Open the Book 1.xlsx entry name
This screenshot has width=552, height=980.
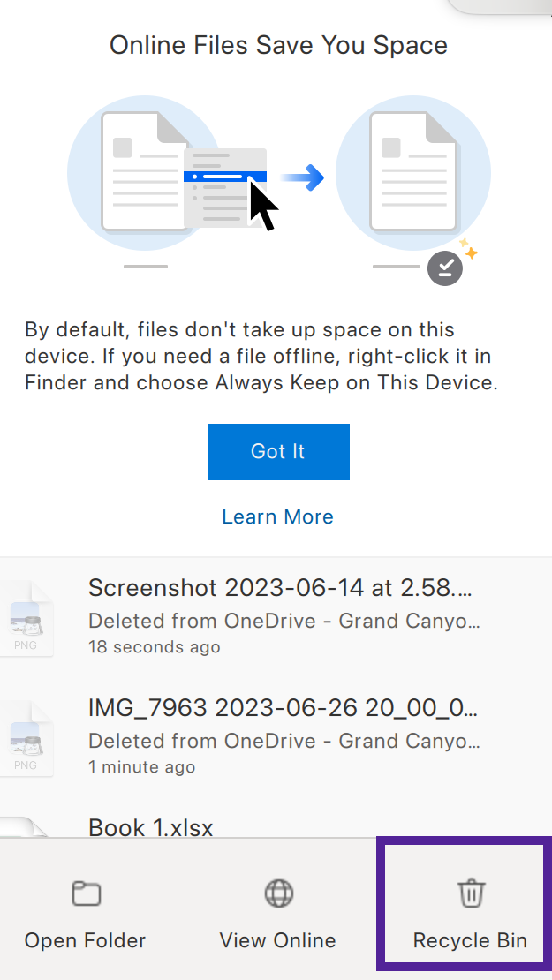tap(151, 827)
